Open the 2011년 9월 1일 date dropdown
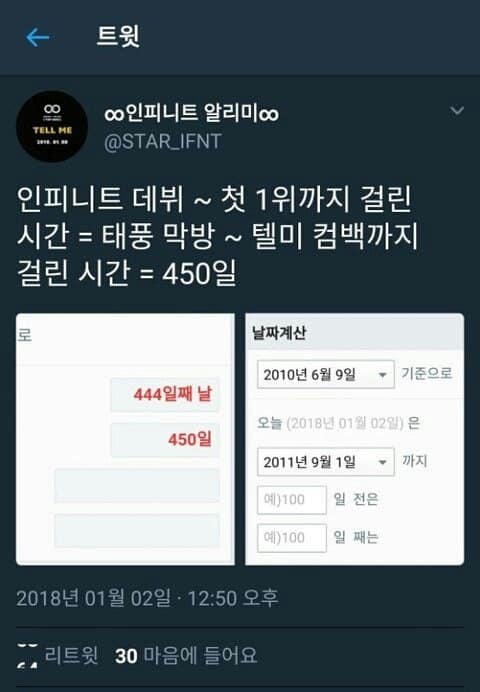 pyautogui.click(x=326, y=462)
